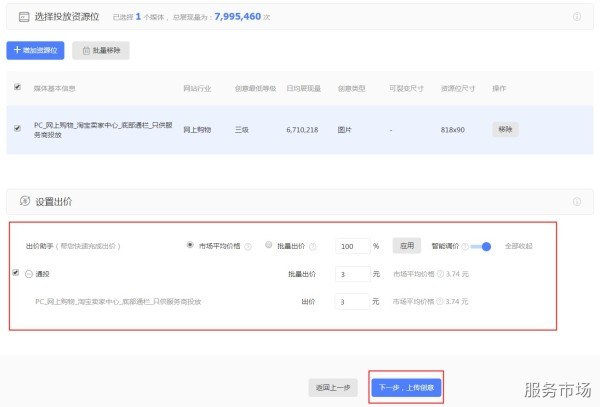Click the 818x90 size cell

tap(453, 130)
